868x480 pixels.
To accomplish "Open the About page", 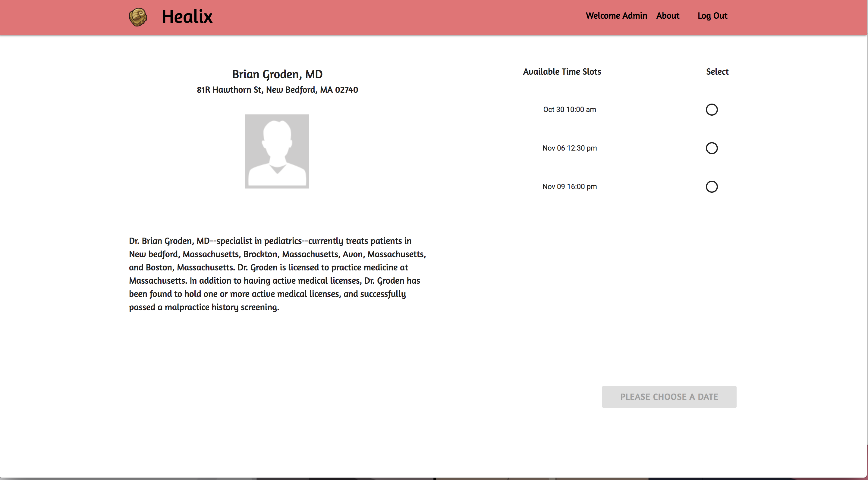I will tap(668, 16).
